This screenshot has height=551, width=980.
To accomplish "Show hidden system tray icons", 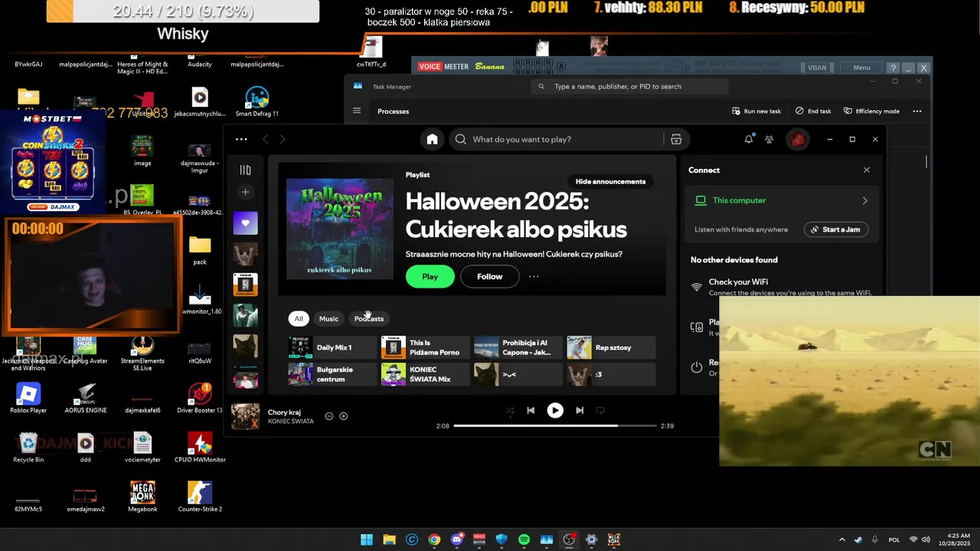I will tap(842, 540).
